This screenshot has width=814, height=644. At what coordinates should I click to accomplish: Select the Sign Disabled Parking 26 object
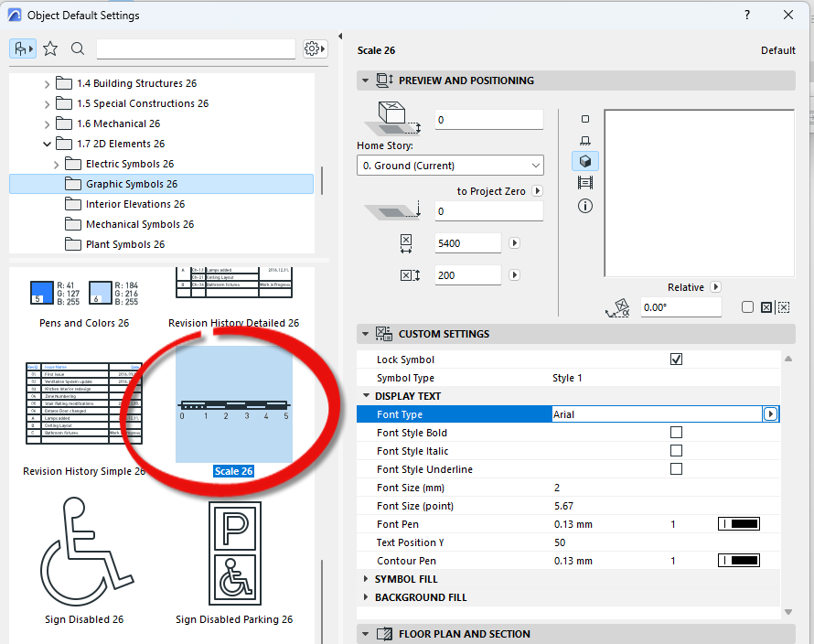(x=234, y=563)
